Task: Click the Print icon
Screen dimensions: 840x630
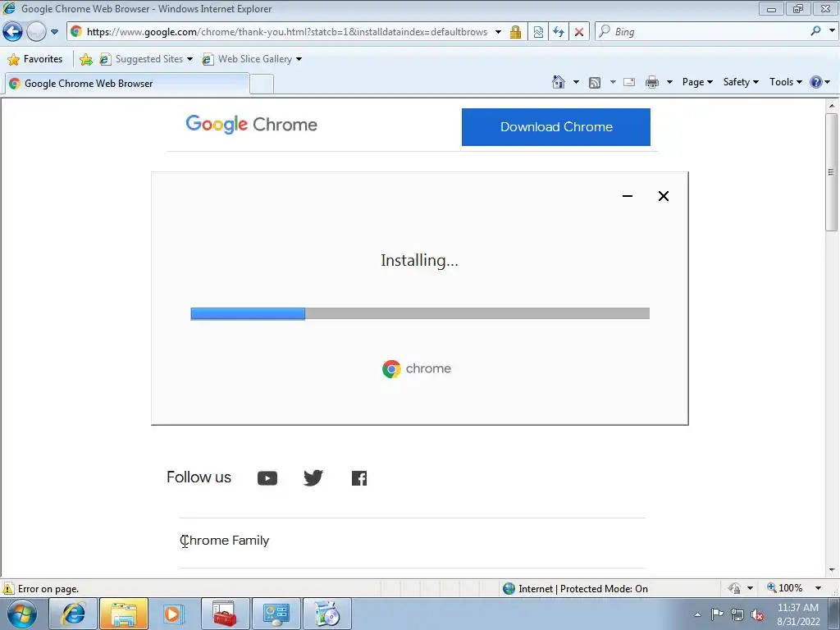Action: click(652, 82)
